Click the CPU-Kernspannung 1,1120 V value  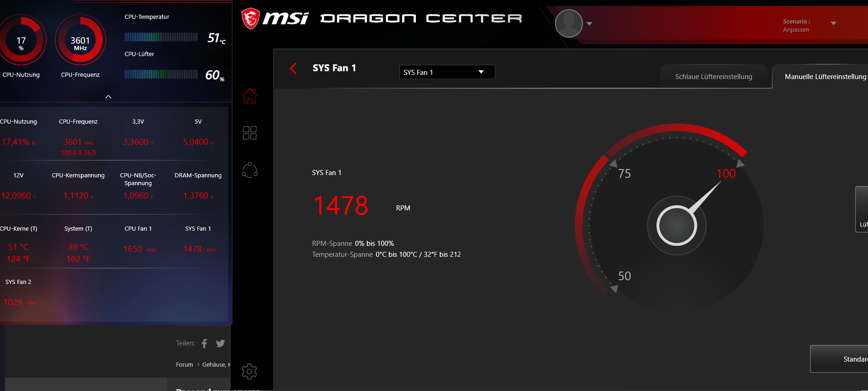point(78,196)
